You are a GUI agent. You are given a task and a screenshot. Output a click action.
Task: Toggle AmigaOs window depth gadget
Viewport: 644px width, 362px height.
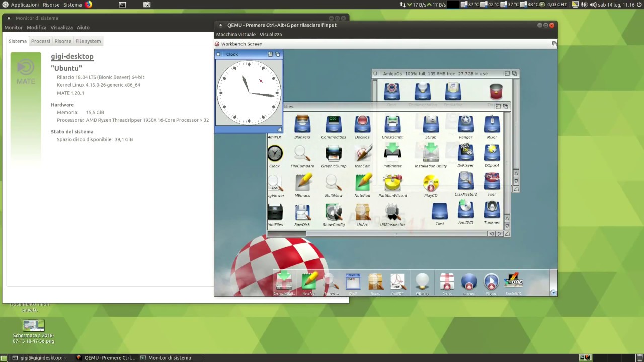point(514,73)
